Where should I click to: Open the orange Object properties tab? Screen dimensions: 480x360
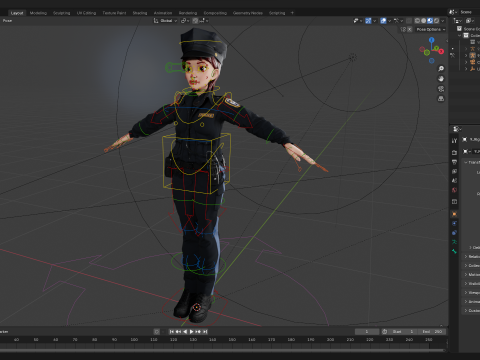pos(454,214)
